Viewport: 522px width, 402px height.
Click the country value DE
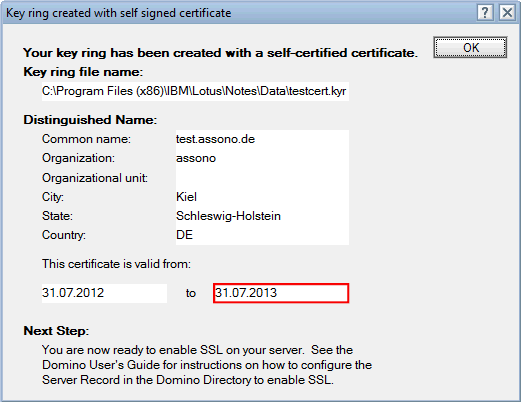[x=184, y=235]
